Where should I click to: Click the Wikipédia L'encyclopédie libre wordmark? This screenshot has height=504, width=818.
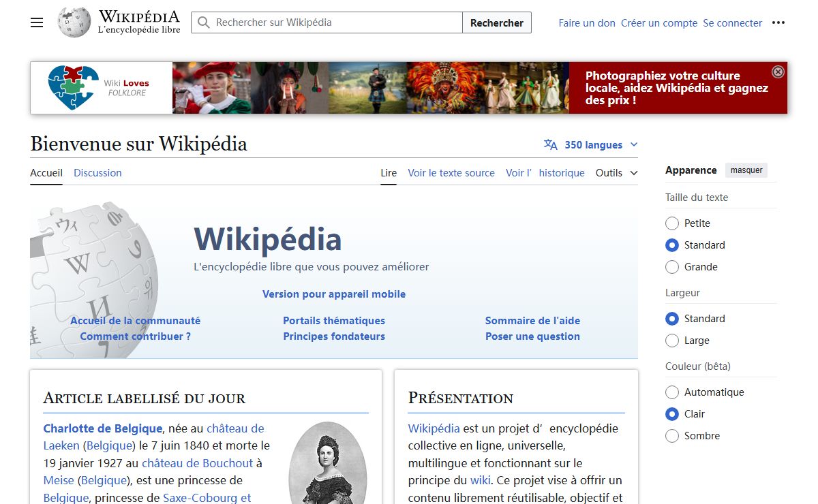[139, 22]
